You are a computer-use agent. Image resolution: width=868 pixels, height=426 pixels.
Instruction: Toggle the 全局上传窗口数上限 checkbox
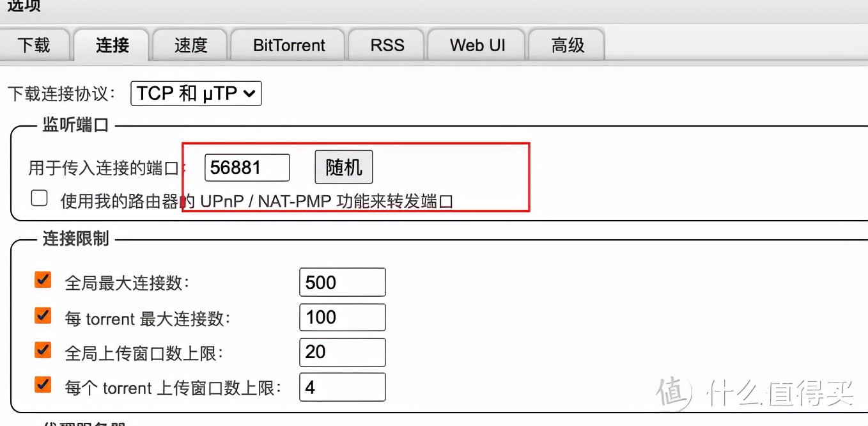(43, 350)
